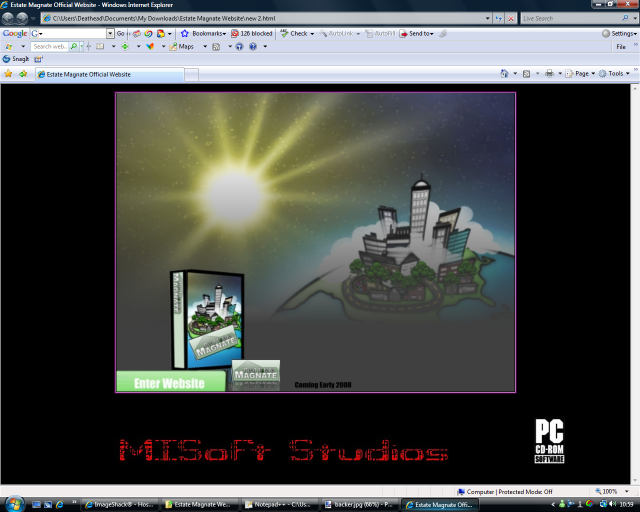Click the AutoFill toolbar button
The image size is (640, 512).
click(x=380, y=33)
